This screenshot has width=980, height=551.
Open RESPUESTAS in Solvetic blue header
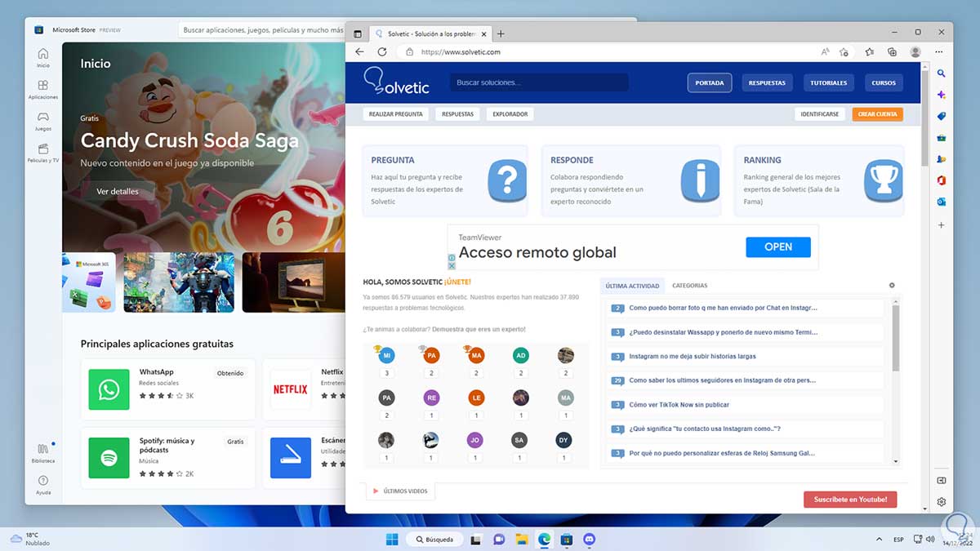pyautogui.click(x=767, y=82)
